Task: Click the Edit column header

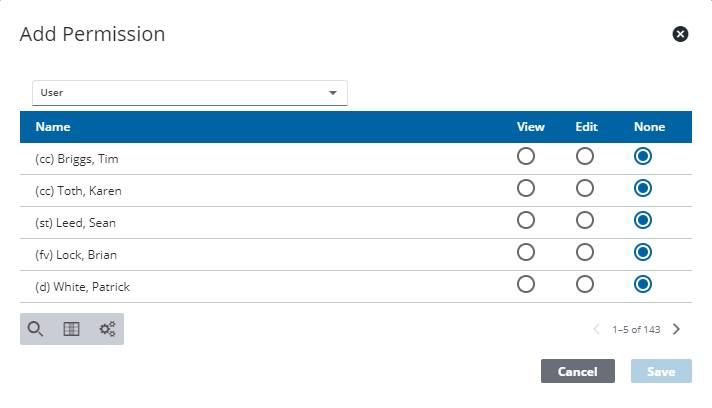Action: 586,127
